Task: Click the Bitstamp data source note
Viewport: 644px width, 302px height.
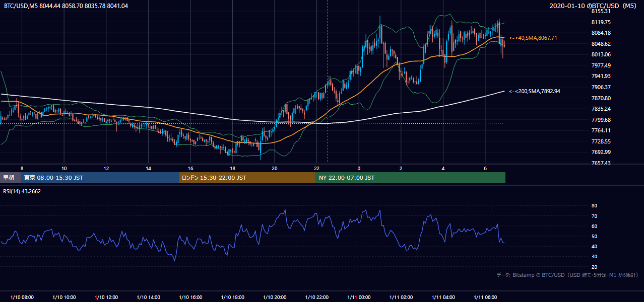Action: tap(567, 275)
